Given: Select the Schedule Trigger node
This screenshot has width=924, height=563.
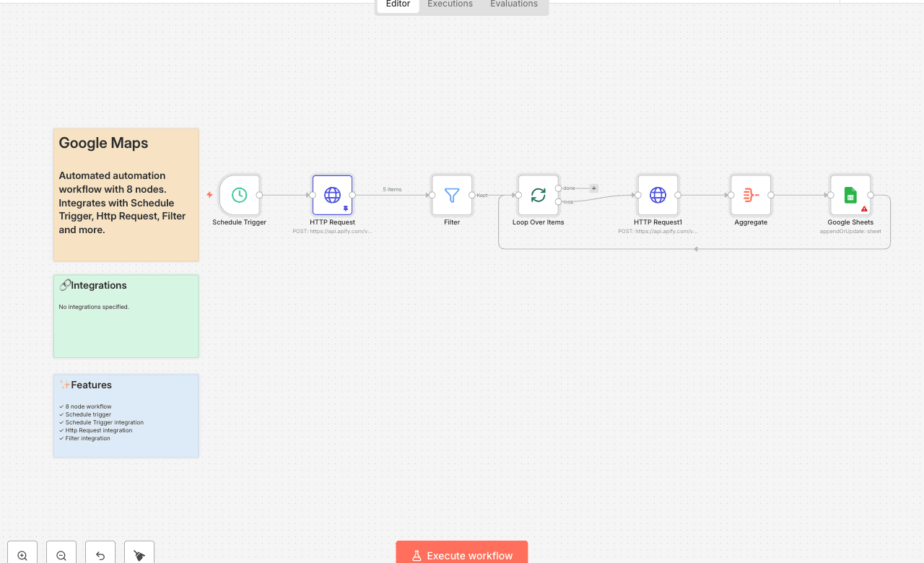Looking at the screenshot, I should coord(239,195).
